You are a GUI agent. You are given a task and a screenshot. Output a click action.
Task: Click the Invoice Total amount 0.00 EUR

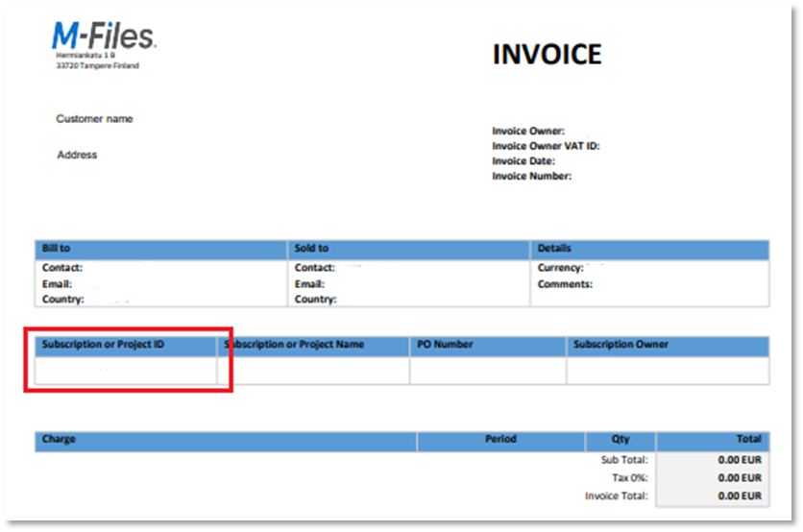pos(740,496)
